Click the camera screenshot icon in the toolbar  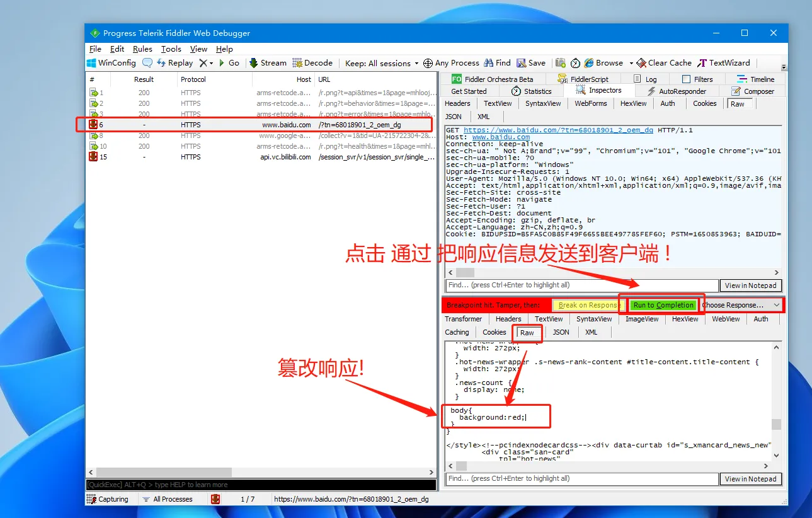click(x=559, y=63)
